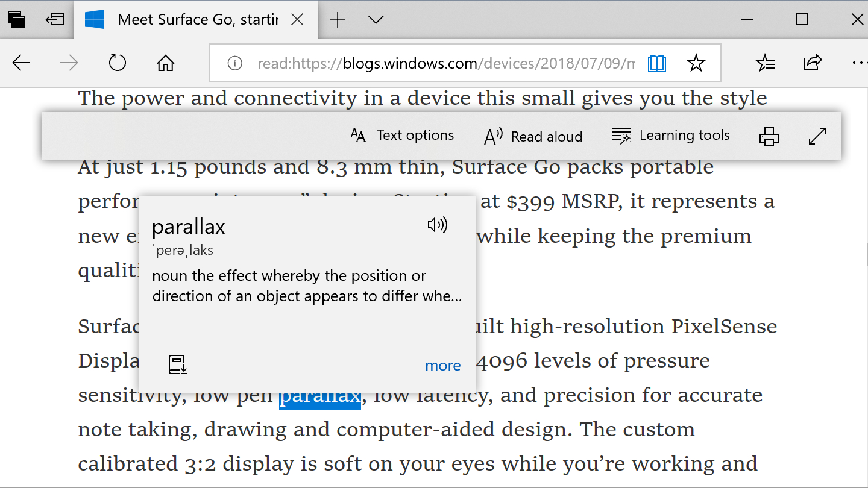Maximize the browser window
Image resolution: width=868 pixels, height=488 pixels.
pyautogui.click(x=802, y=20)
